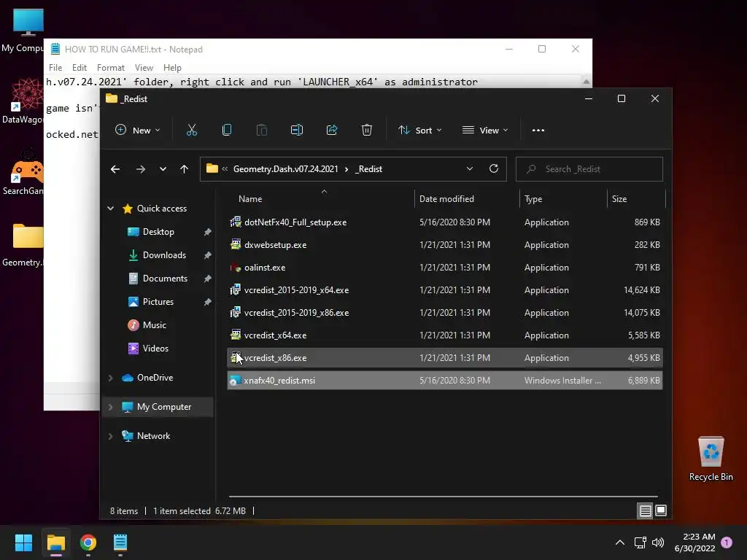
Task: Switch to details view layout icon
Action: coord(645,511)
